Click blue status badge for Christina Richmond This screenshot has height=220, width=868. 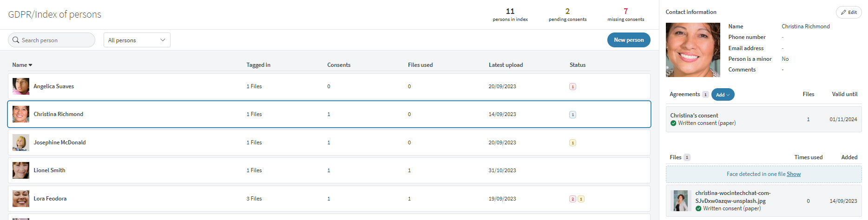[x=572, y=115]
